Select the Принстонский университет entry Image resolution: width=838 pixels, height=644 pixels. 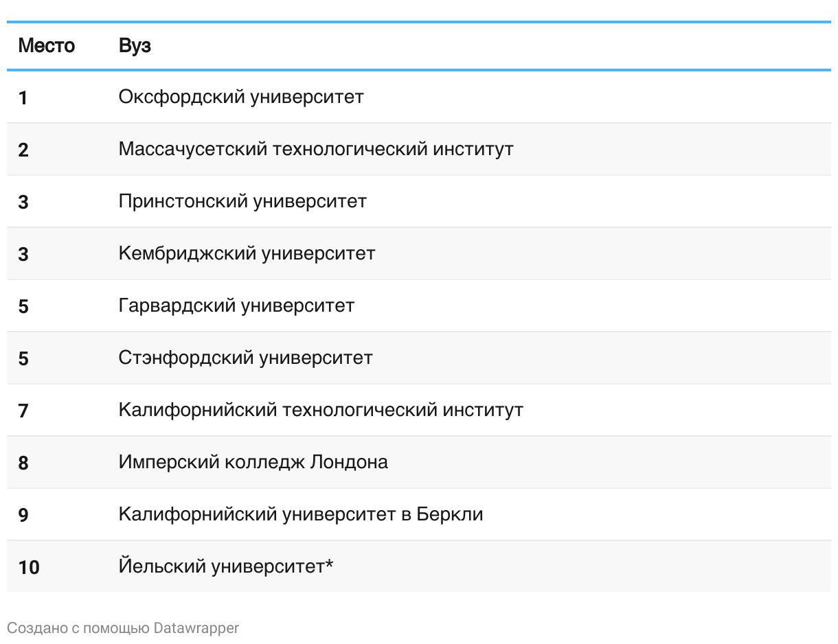tap(242, 201)
